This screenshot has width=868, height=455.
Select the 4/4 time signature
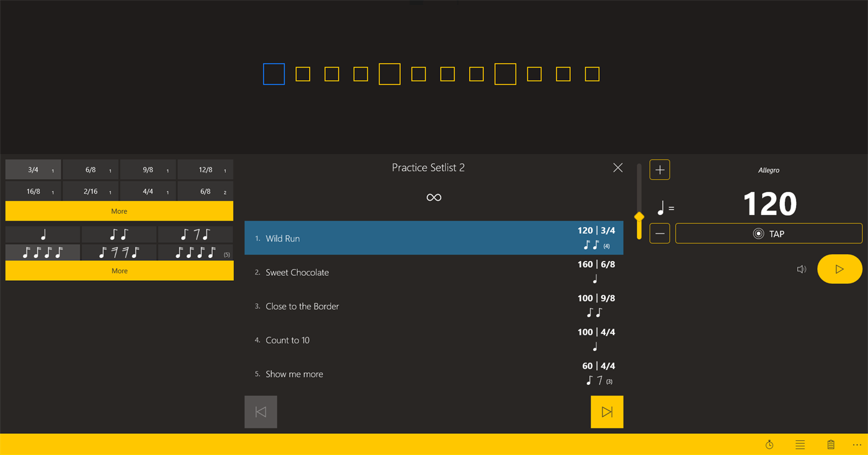coord(148,191)
